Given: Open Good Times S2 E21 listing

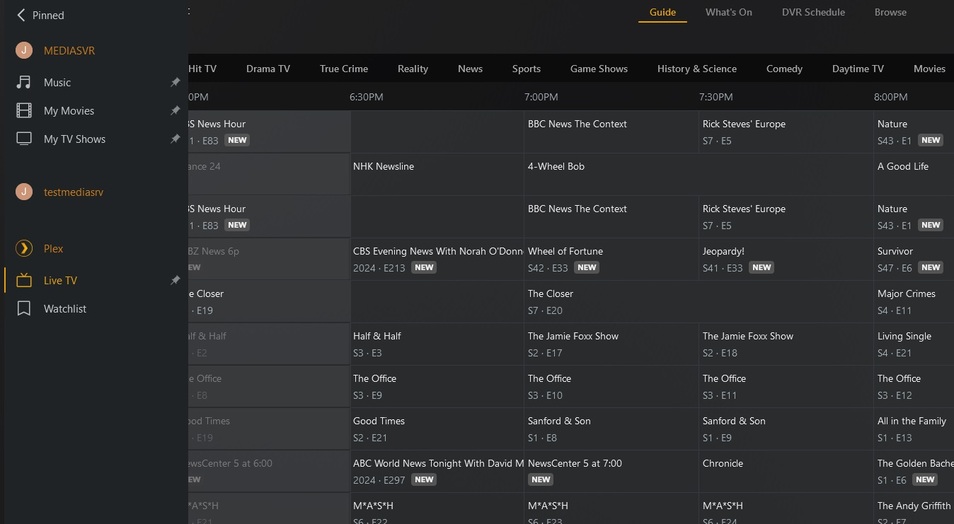Looking at the screenshot, I should [x=437, y=428].
